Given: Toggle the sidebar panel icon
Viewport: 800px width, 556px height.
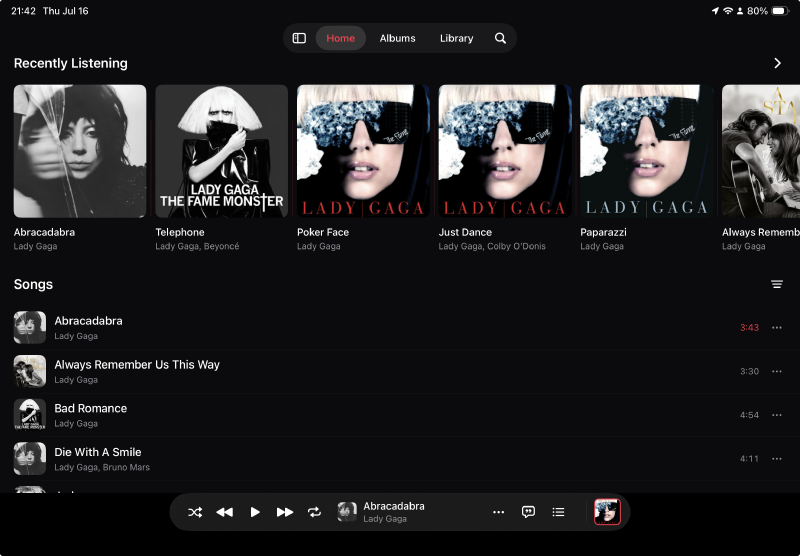Looking at the screenshot, I should 299,38.
